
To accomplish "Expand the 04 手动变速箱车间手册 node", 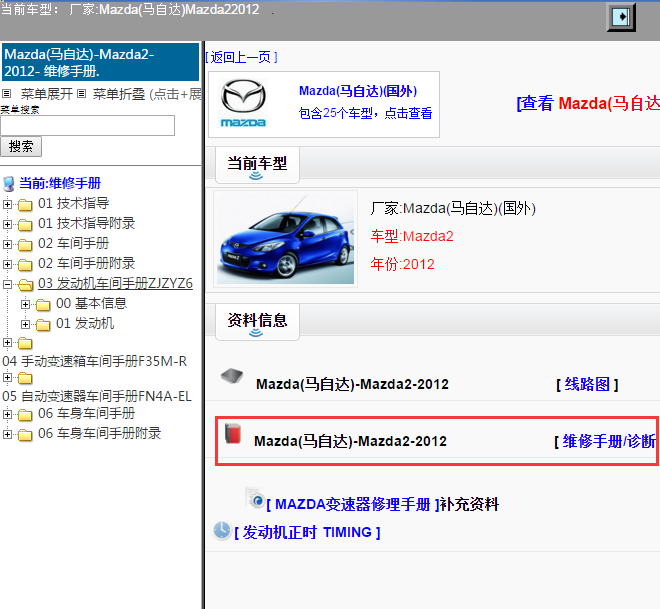I will [7, 343].
